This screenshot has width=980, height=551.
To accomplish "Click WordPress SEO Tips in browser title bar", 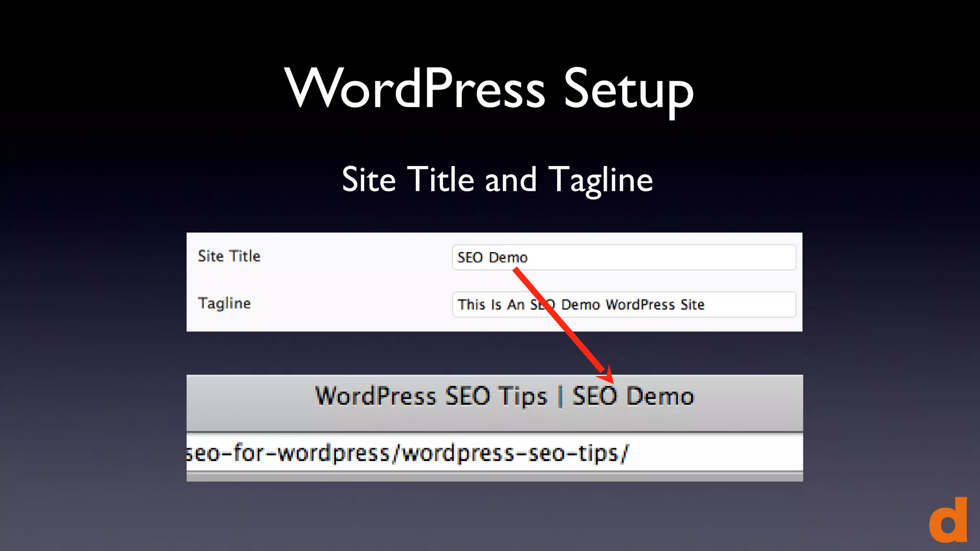I will click(x=431, y=396).
